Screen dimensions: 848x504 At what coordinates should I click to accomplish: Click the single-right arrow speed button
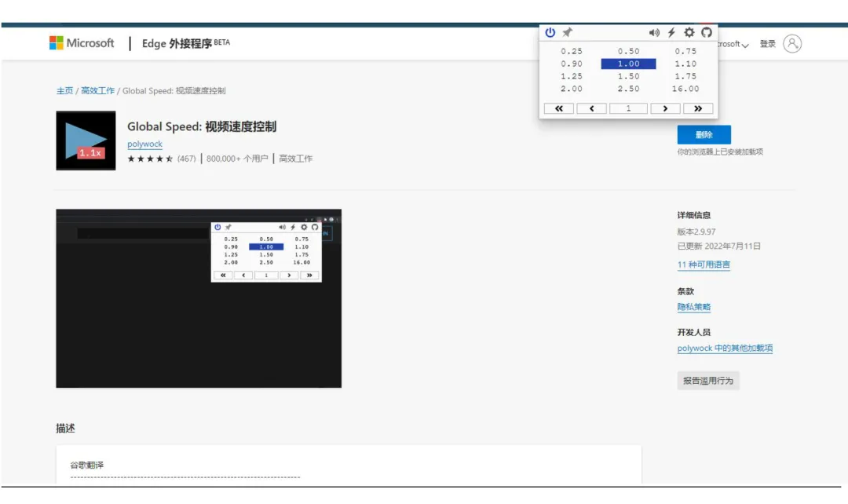[x=665, y=108]
